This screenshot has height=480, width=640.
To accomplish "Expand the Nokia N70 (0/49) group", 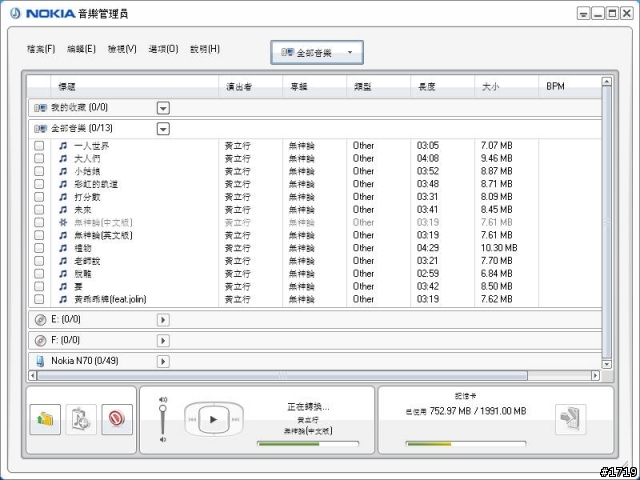I will coord(163,361).
